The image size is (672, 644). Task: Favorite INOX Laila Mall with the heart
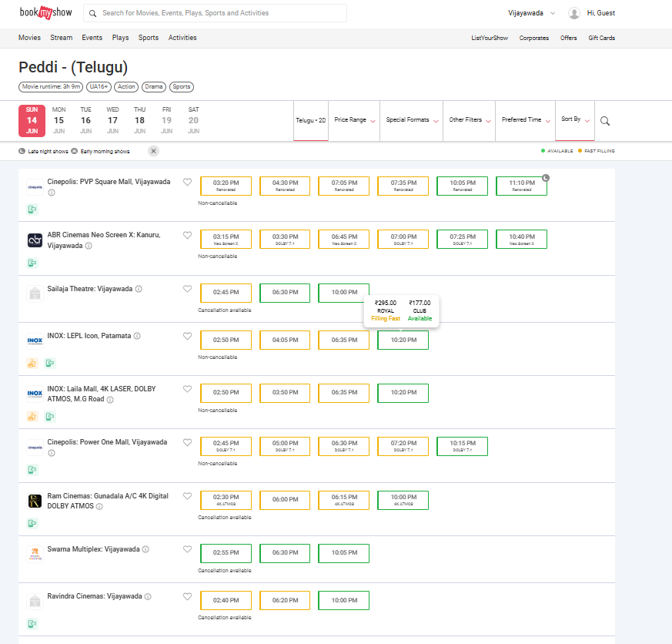(x=187, y=389)
